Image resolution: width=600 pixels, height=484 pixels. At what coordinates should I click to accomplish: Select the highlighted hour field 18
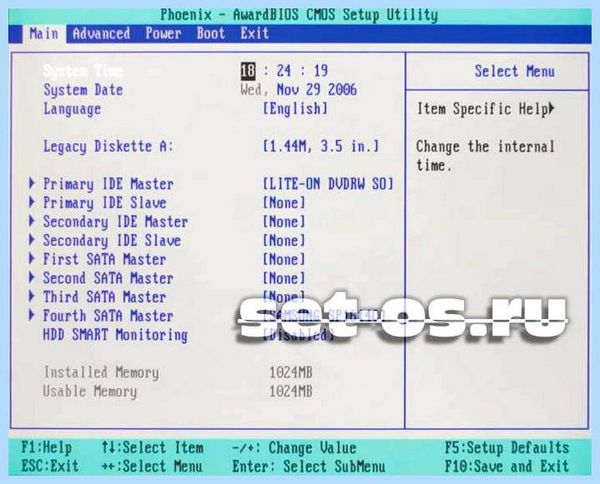(248, 71)
